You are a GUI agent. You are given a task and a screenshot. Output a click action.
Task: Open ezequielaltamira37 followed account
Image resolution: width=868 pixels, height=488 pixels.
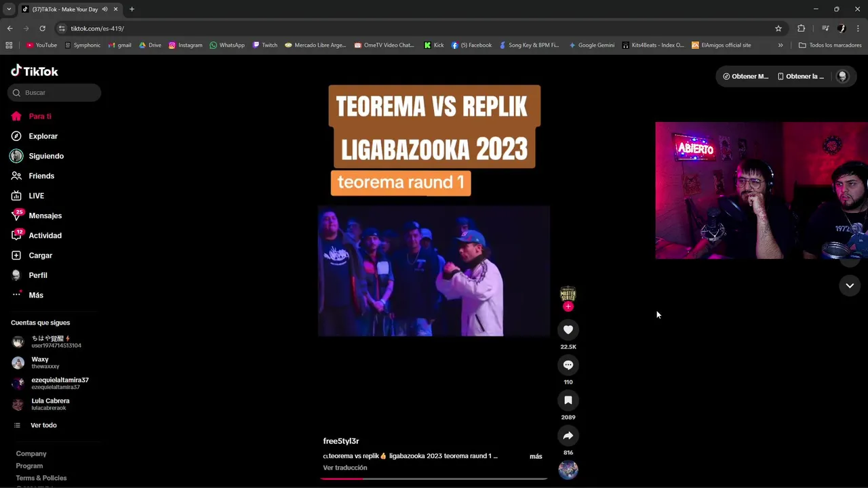coord(50,383)
